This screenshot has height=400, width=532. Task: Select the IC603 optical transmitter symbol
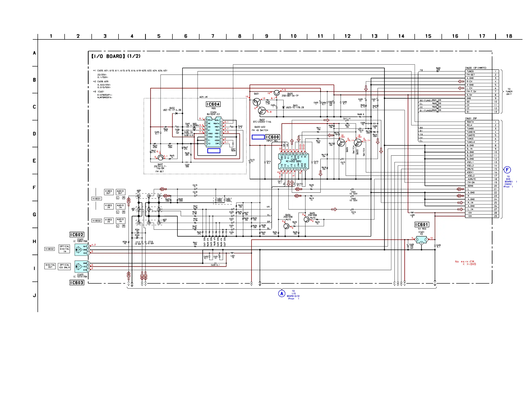click(x=81, y=267)
